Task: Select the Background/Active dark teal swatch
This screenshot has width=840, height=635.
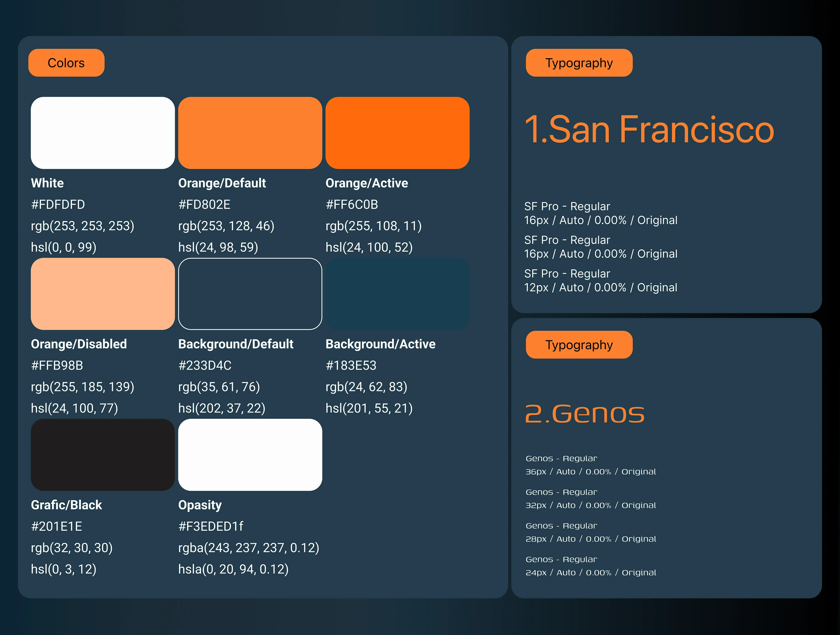Action: tap(397, 294)
